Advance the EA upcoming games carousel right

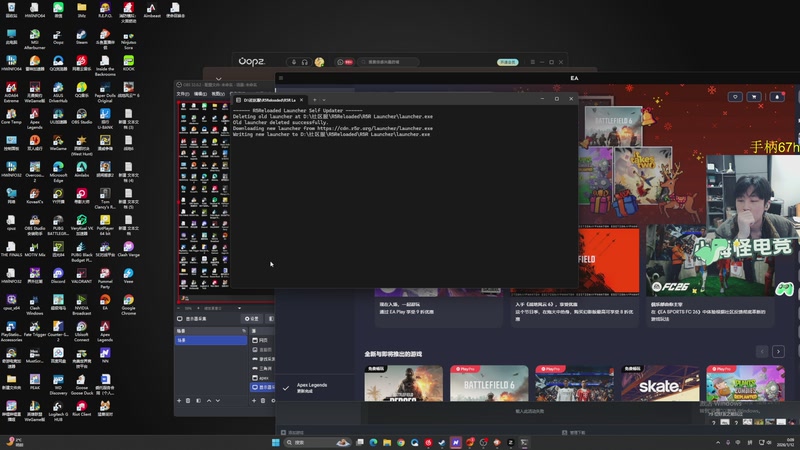coord(778,352)
